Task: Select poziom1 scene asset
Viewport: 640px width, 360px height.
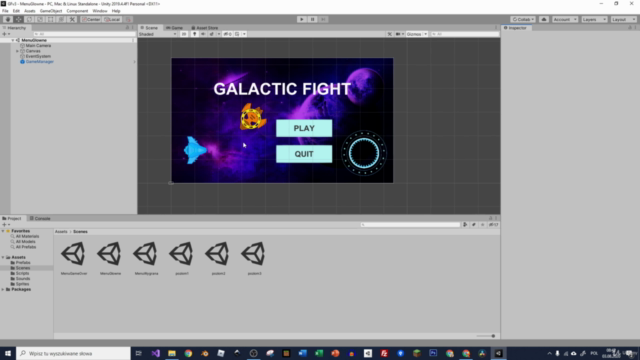Action: tap(182, 258)
